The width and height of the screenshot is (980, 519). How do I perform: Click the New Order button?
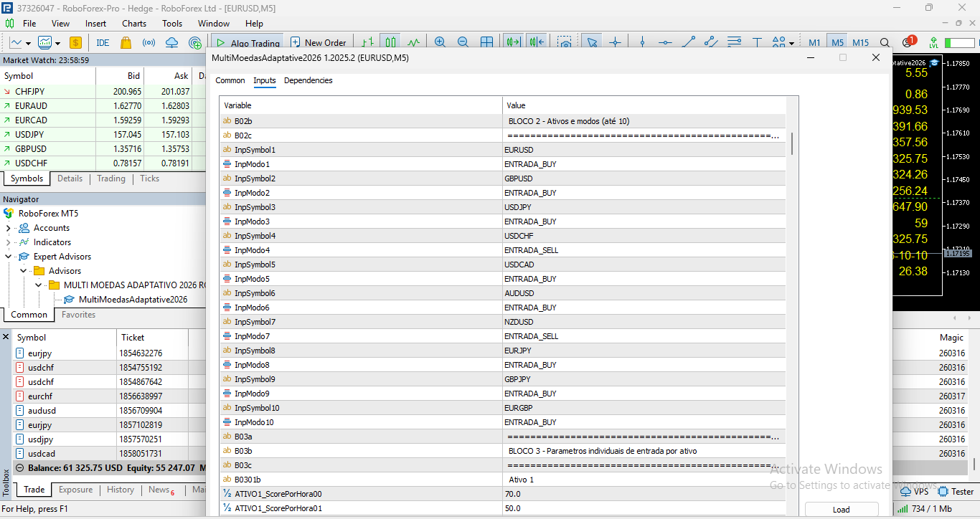tap(317, 43)
